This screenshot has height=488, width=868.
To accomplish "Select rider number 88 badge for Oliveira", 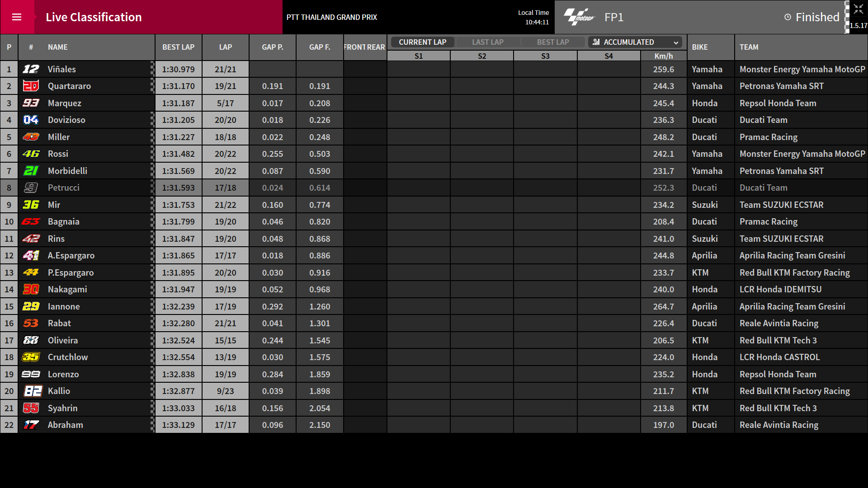I will (x=31, y=340).
